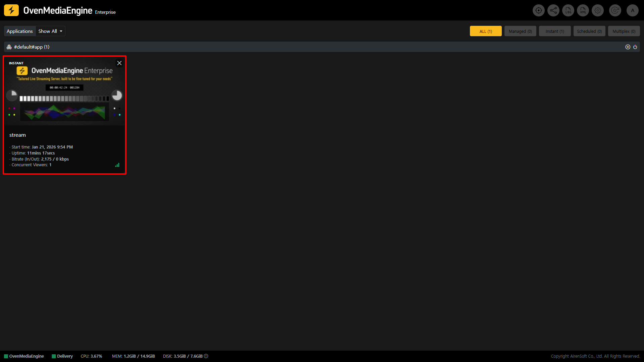Screen dimensions: 644x362
Task: Open the share network icon
Action: [553, 10]
